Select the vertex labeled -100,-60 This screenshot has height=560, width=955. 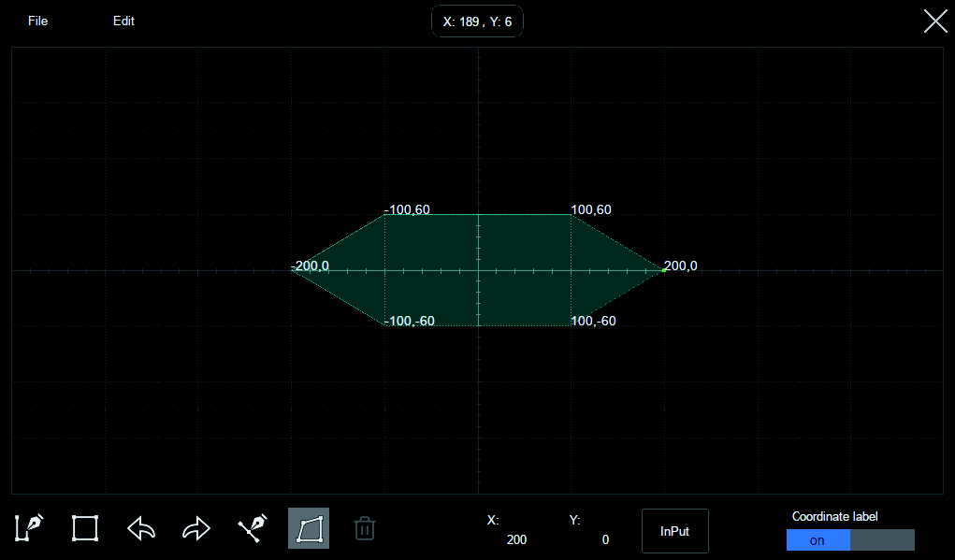(x=385, y=325)
